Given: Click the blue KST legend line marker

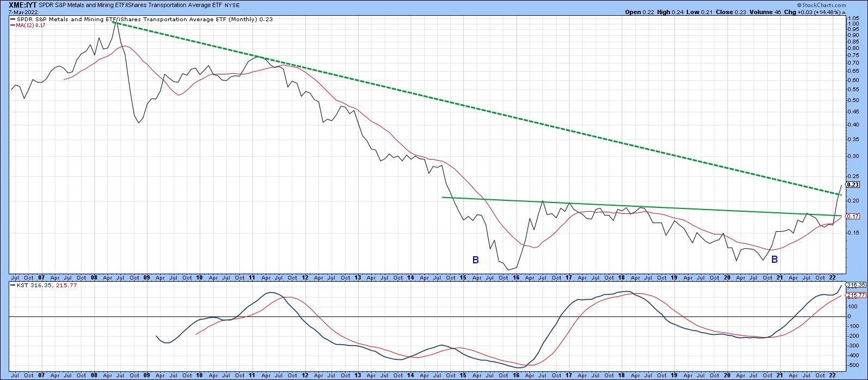Looking at the screenshot, I should point(13,286).
